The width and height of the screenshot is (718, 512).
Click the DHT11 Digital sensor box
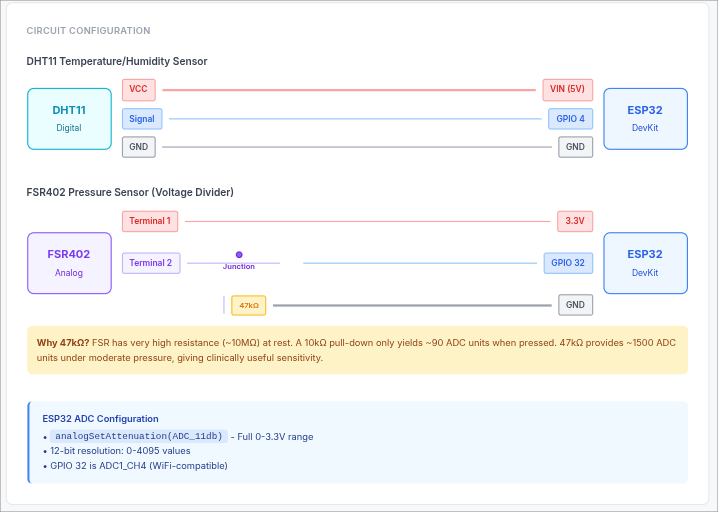pos(69,119)
